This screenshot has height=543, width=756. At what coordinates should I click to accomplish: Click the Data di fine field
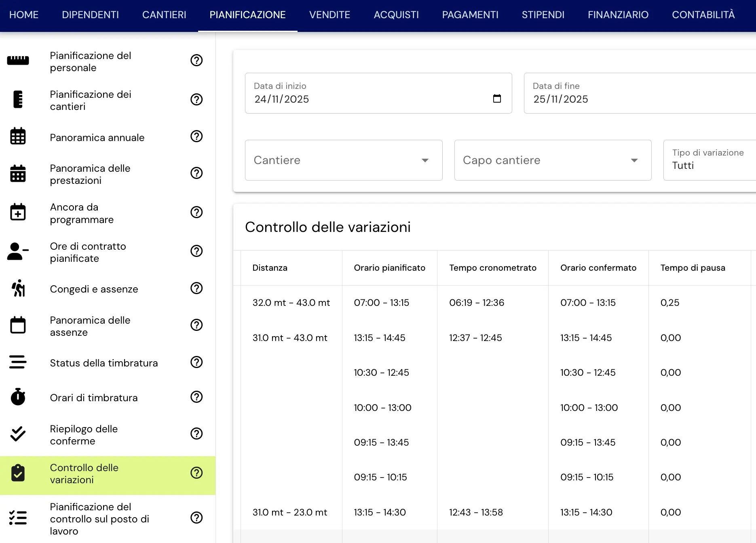click(x=640, y=93)
